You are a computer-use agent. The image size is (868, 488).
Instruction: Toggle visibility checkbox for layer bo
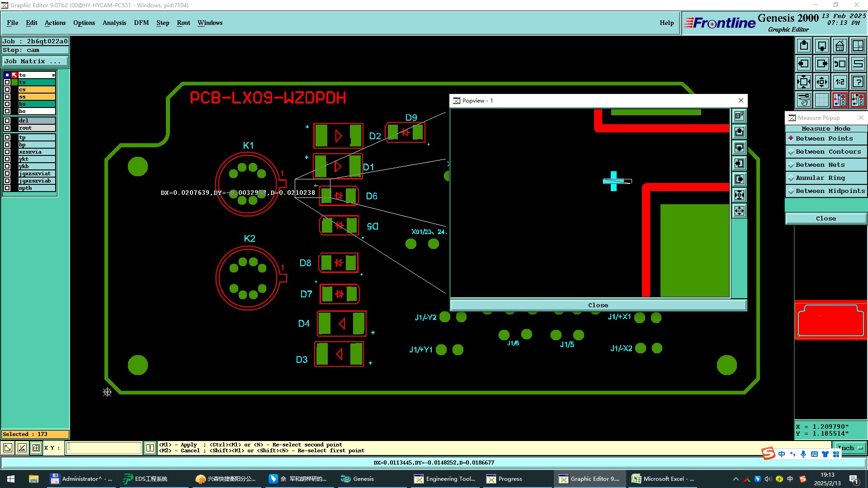point(7,111)
